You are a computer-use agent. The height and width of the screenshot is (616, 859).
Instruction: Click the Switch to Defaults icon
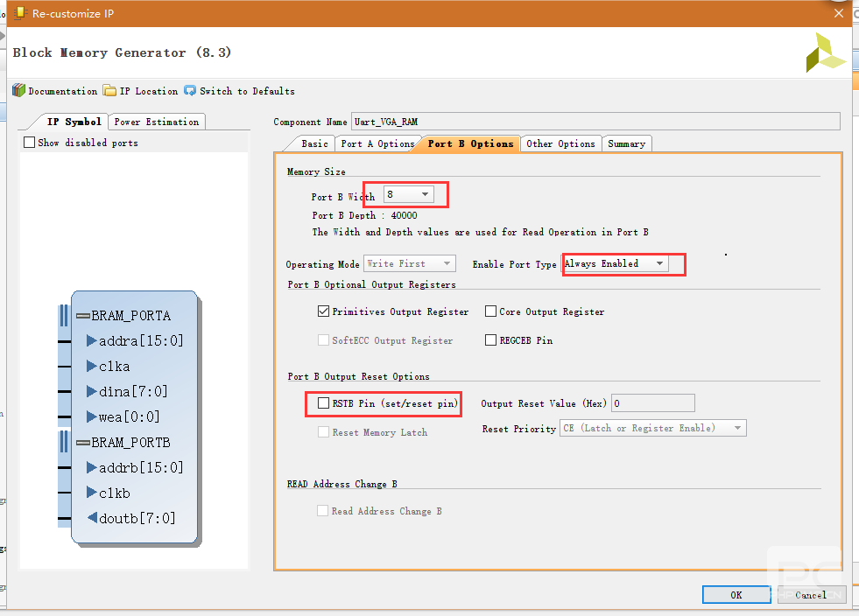(x=190, y=90)
